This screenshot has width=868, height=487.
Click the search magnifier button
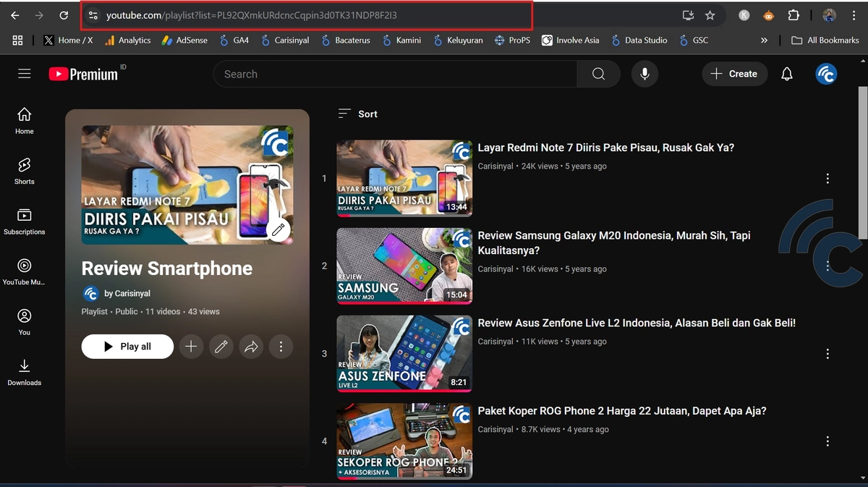point(598,74)
